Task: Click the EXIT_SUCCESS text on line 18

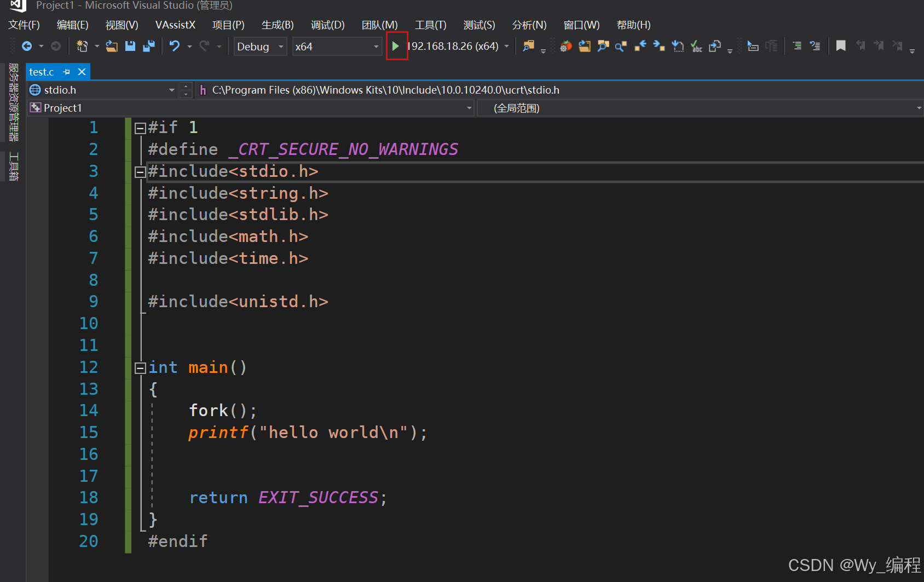Action: click(x=318, y=498)
